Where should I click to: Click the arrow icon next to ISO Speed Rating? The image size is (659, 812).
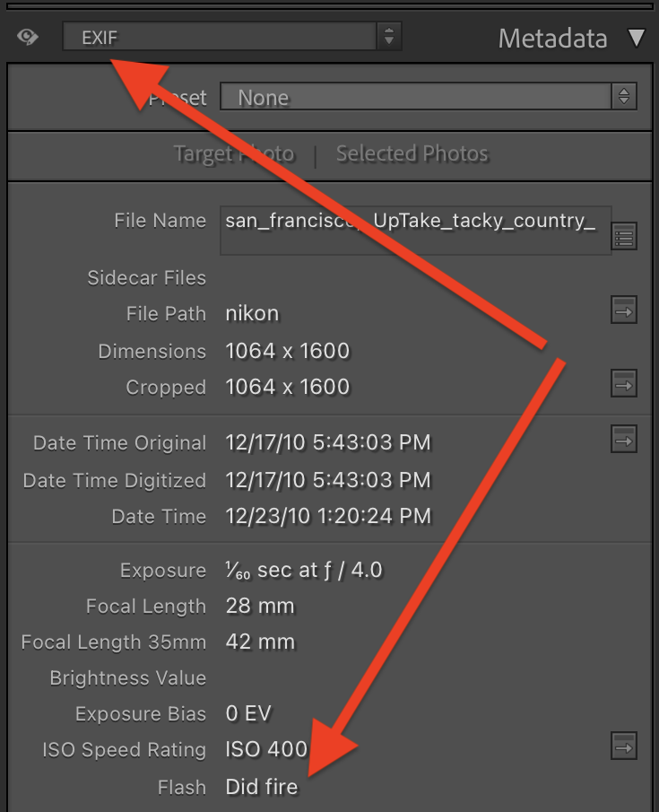pos(624,746)
